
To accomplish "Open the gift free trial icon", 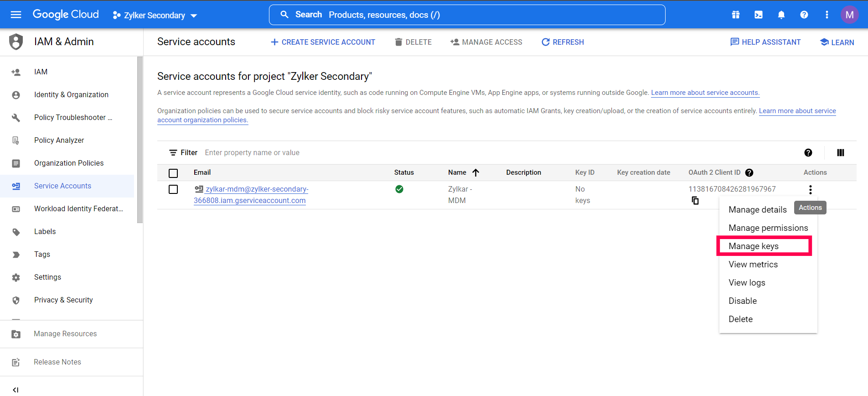I will [x=736, y=15].
